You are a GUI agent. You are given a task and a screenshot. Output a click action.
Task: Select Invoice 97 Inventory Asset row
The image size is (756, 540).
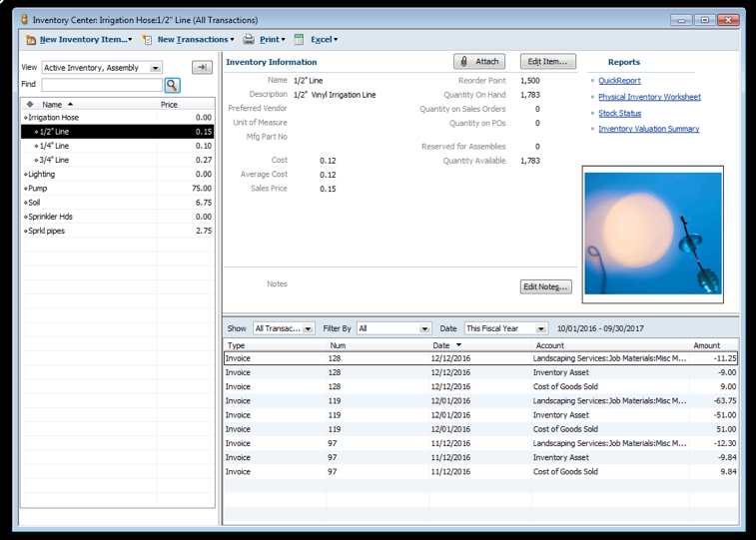(x=480, y=457)
